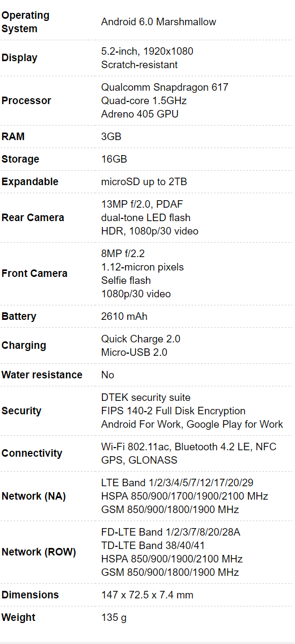
Task: Click the FIPS 140-2 Full Disk Encryption line
Action: pos(173,411)
